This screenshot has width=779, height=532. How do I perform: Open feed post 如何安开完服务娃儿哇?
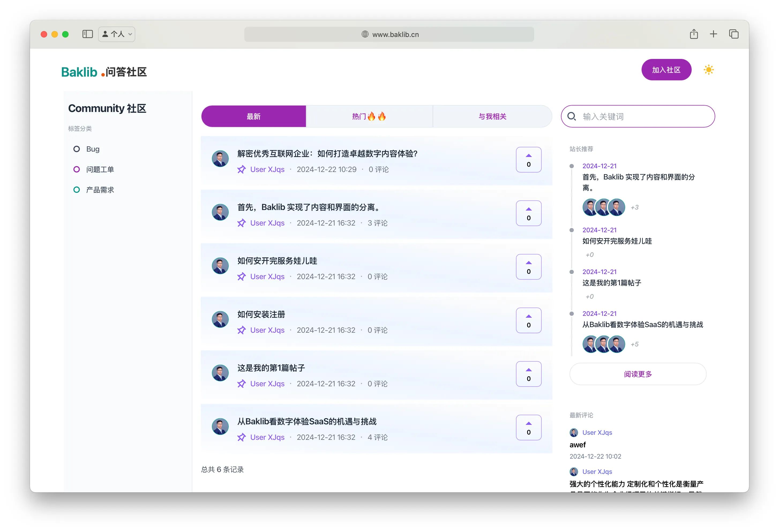pos(277,261)
